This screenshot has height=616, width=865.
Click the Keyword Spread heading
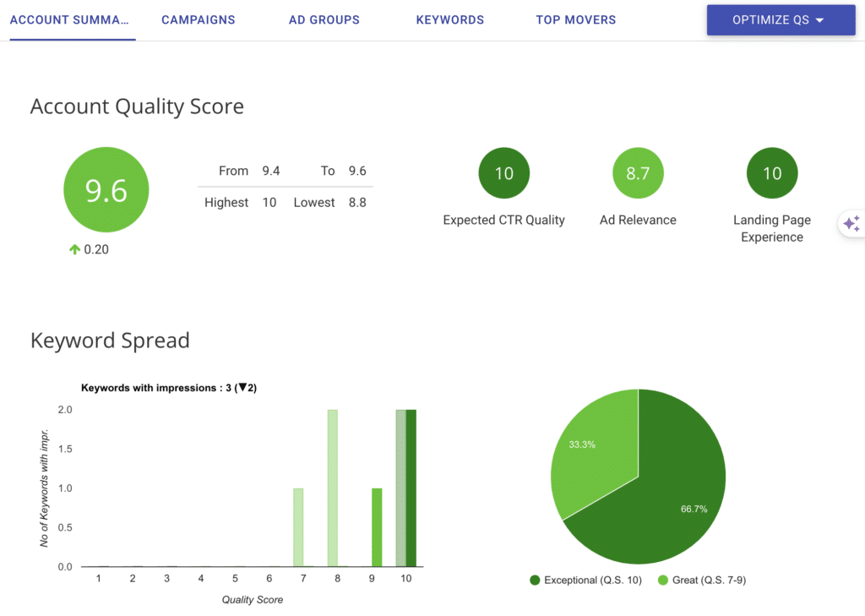[110, 340]
